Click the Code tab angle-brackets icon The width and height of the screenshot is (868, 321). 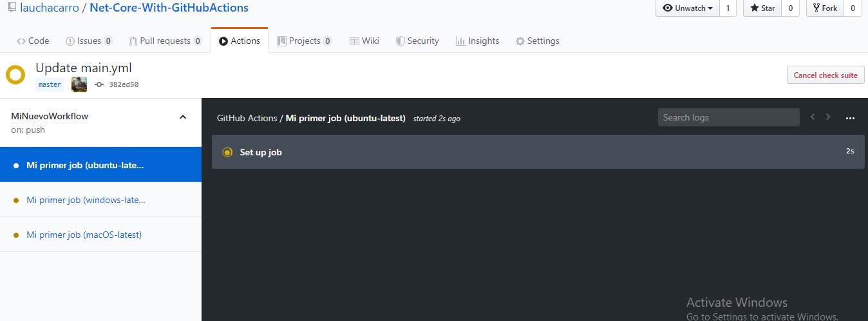click(x=21, y=41)
